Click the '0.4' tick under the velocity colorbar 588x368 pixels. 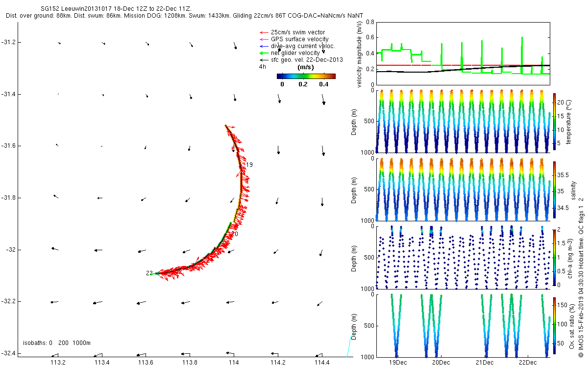[x=323, y=84]
